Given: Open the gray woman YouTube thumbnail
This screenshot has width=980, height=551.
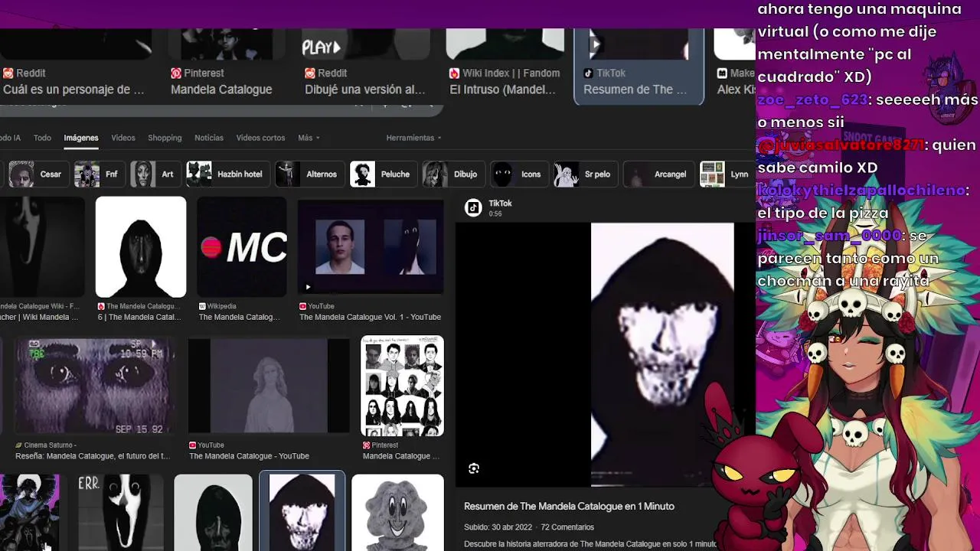Looking at the screenshot, I should coord(268,386).
